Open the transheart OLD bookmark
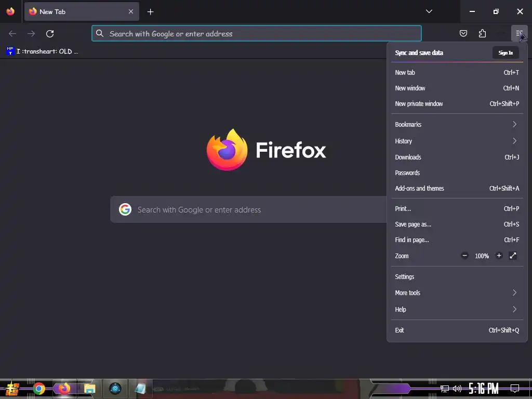This screenshot has height=399, width=532. tap(42, 51)
